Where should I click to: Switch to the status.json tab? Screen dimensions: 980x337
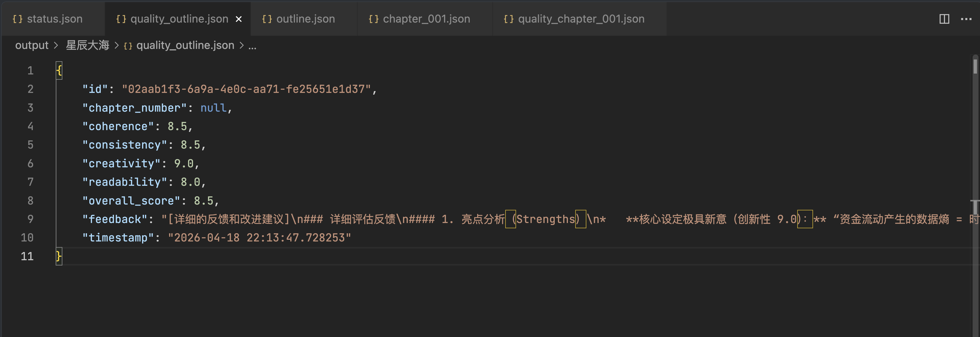click(54, 19)
